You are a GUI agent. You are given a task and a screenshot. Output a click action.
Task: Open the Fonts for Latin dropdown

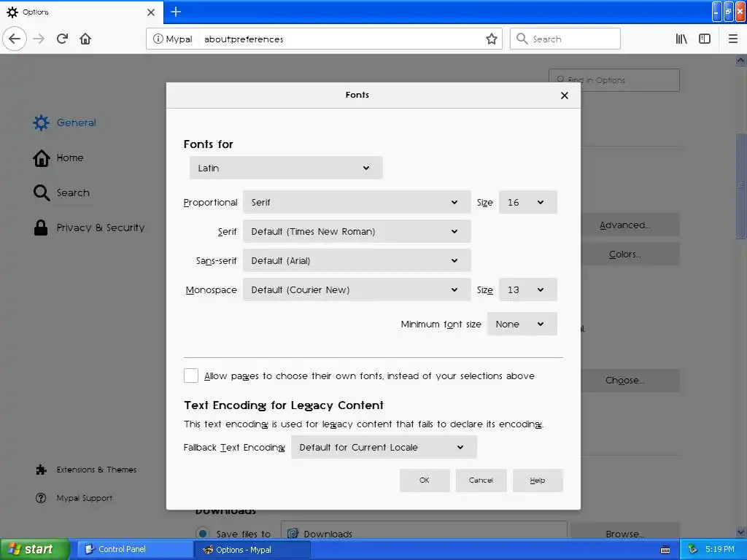(286, 168)
